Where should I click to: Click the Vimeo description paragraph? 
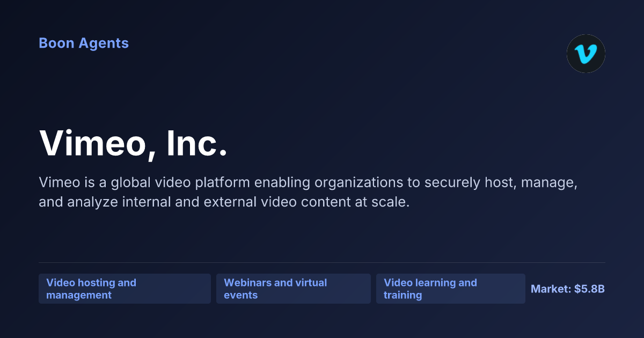(x=308, y=192)
